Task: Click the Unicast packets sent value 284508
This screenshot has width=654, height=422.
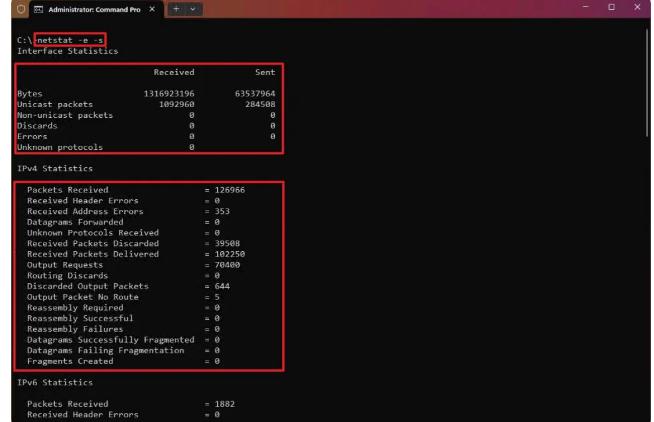Action: [x=257, y=103]
